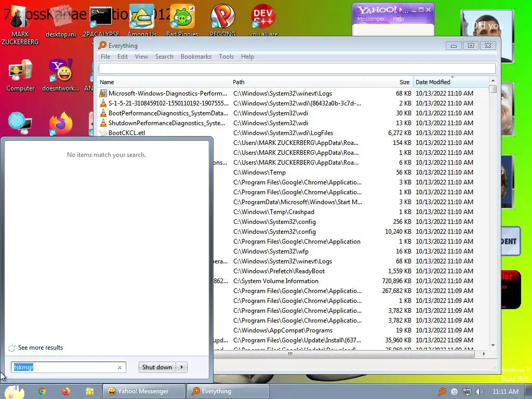Click the Everything magnifier title bar icon

click(x=102, y=46)
